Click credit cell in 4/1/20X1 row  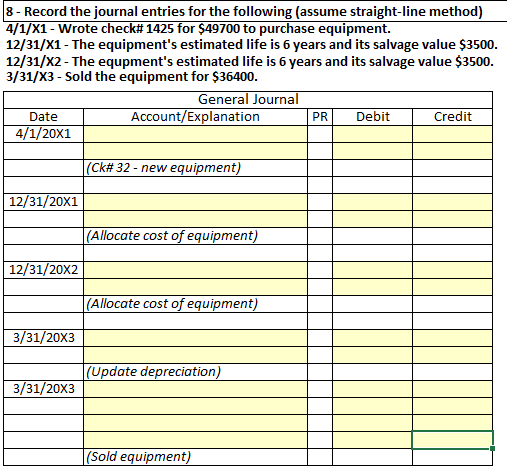[x=452, y=134]
